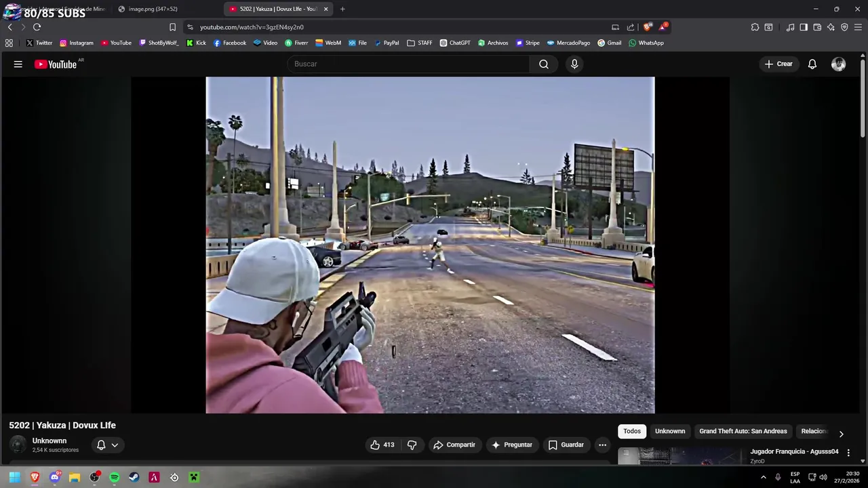Open Brave main menu hamburger
868x488 pixels.
pos(858,27)
